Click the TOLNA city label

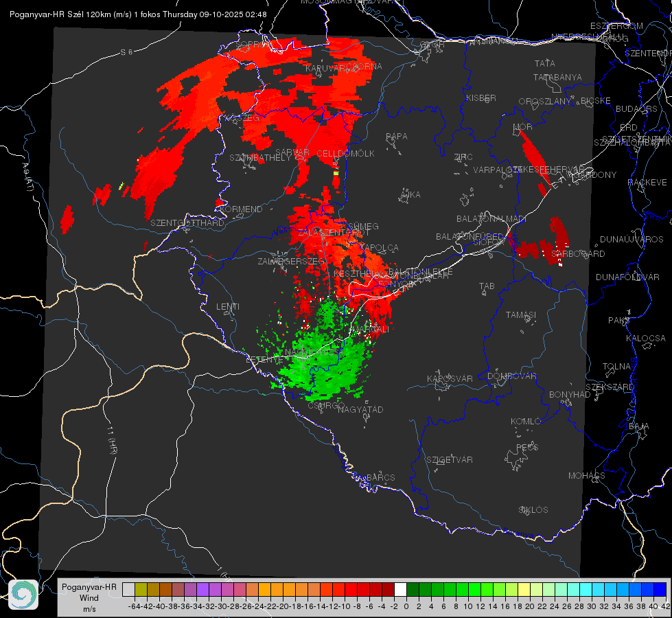click(x=616, y=367)
